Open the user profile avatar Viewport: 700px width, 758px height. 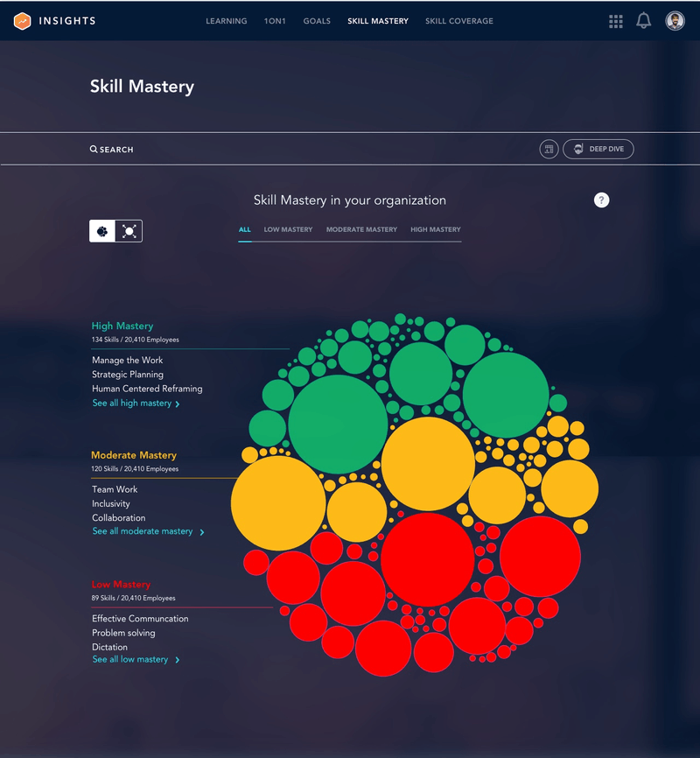tap(675, 21)
